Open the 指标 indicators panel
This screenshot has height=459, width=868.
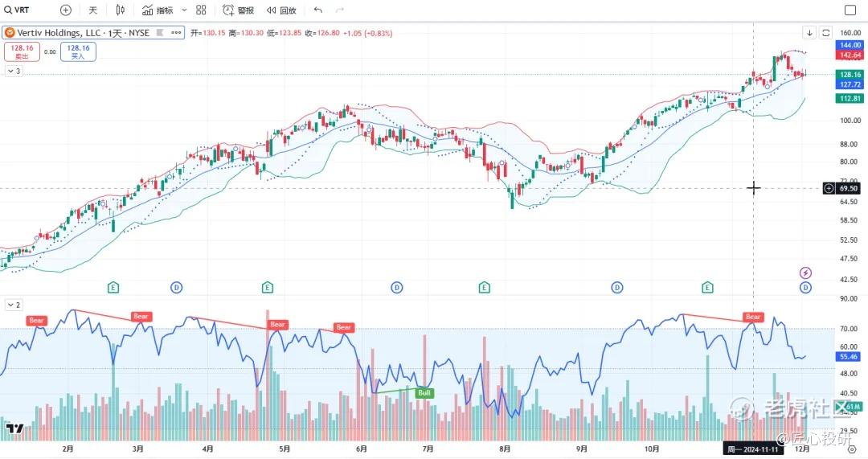[x=158, y=10]
